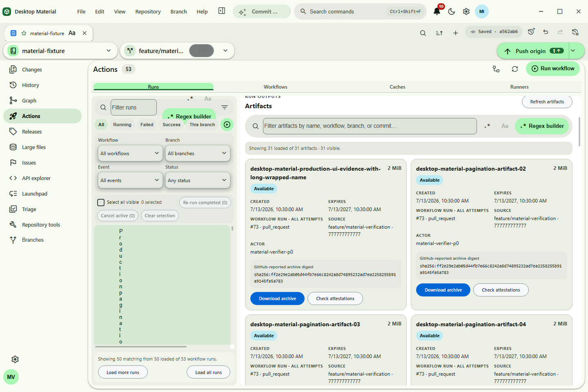Filter runs by Running status chip
This screenshot has width=588, height=392.
point(122,125)
